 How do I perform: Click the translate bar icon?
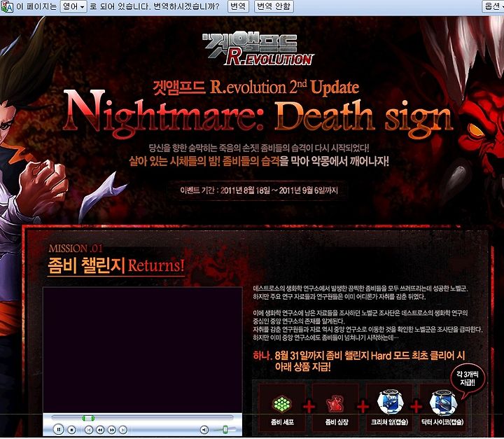point(7,6)
